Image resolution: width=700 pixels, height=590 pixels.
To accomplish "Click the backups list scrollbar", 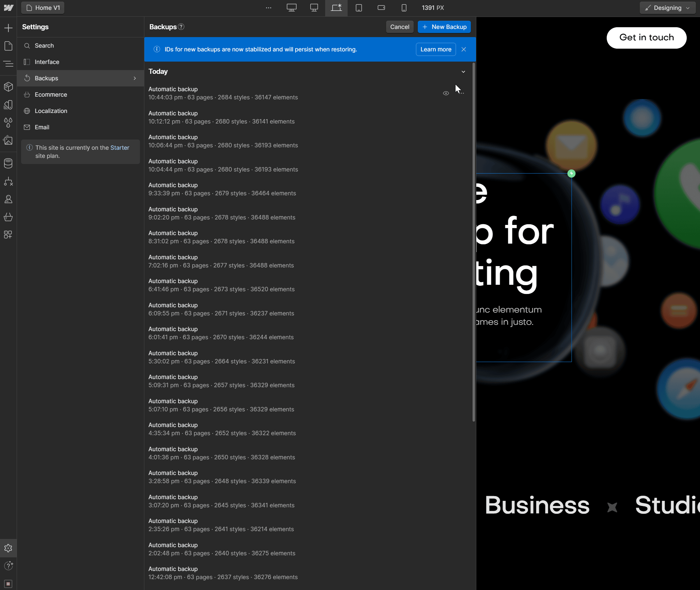I will point(474,242).
